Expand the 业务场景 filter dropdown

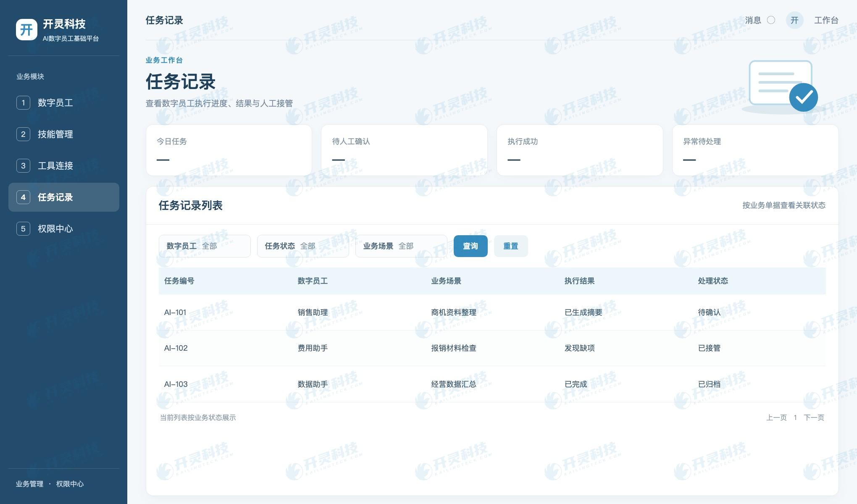[401, 246]
